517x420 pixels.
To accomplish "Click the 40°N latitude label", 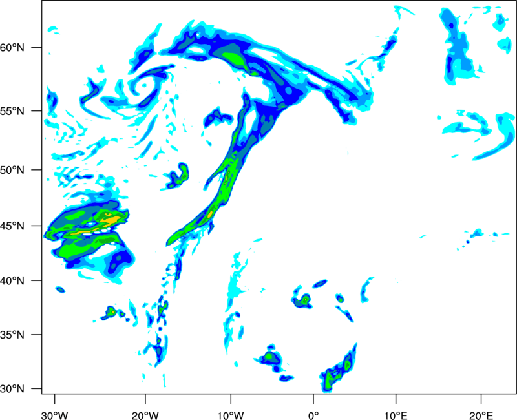I will coord(12,281).
